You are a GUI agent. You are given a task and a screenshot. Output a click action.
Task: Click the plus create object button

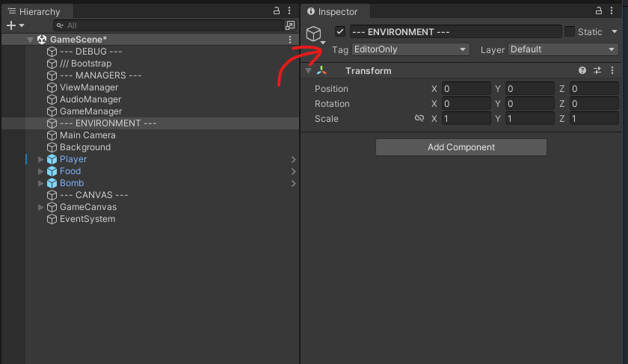pos(11,25)
